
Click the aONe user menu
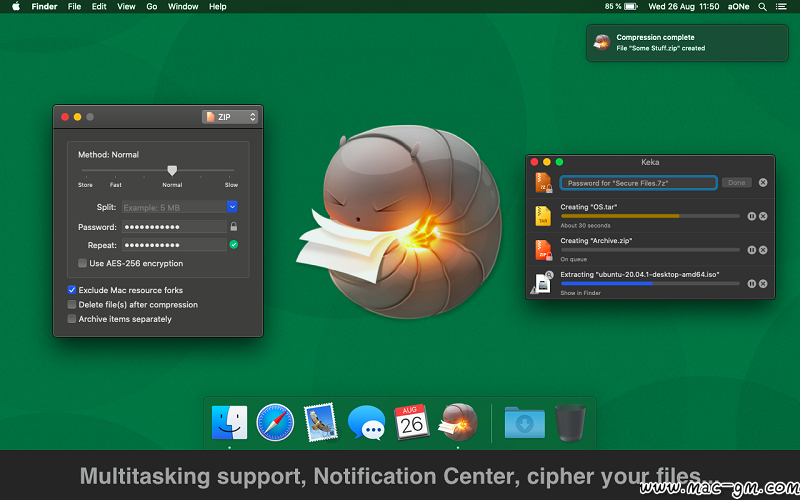[x=738, y=7]
